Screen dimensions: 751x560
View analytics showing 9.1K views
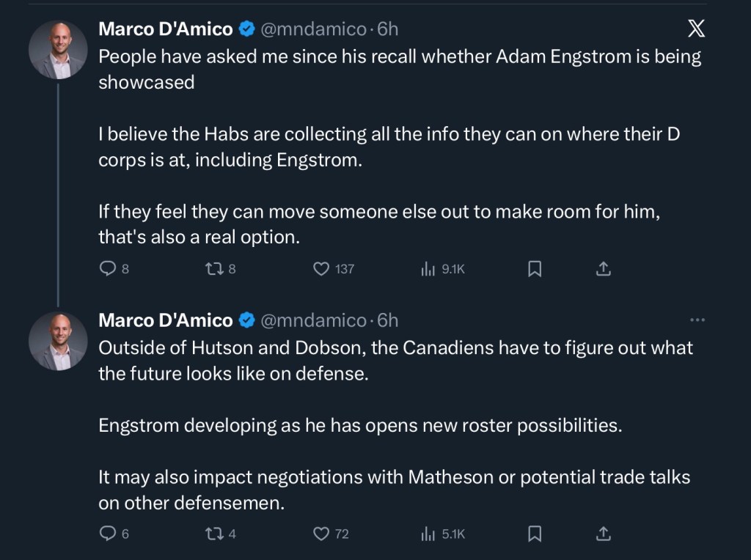click(x=428, y=269)
